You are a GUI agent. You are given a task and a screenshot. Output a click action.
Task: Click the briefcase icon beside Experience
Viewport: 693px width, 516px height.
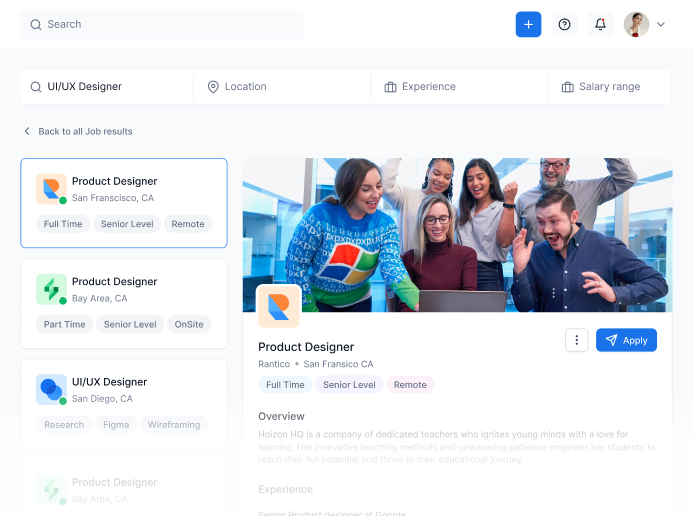coord(390,87)
